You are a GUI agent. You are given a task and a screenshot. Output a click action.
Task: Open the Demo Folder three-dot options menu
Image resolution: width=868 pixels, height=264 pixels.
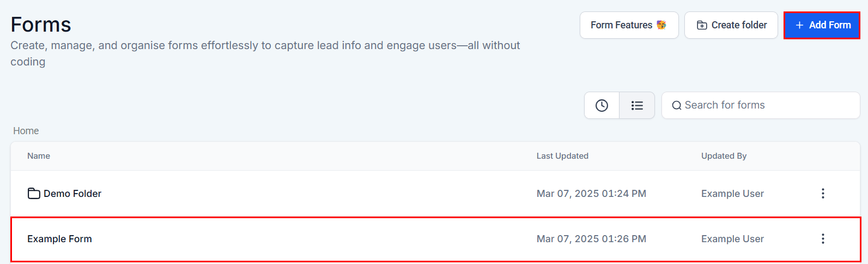pyautogui.click(x=823, y=194)
